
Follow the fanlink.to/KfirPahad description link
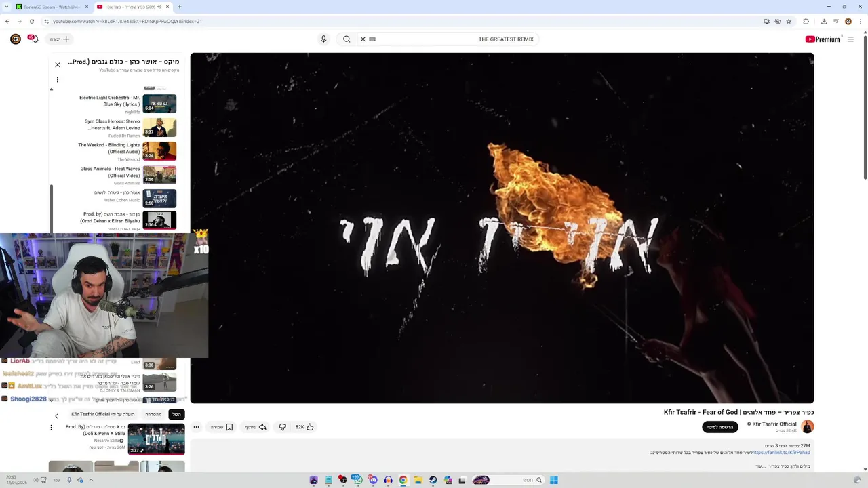click(781, 453)
